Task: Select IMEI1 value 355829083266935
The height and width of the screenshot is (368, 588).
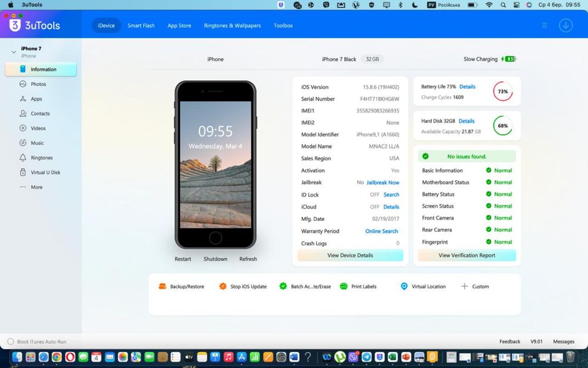Action: tap(377, 111)
